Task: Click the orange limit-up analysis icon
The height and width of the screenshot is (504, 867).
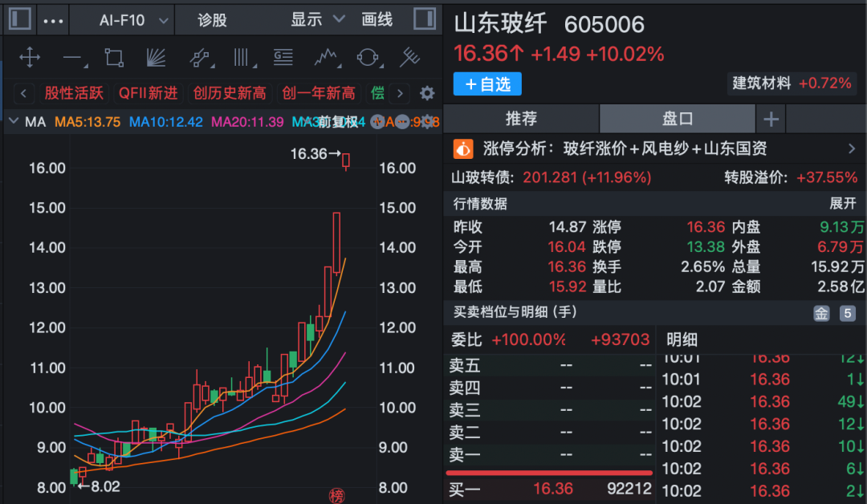Action: (x=463, y=148)
